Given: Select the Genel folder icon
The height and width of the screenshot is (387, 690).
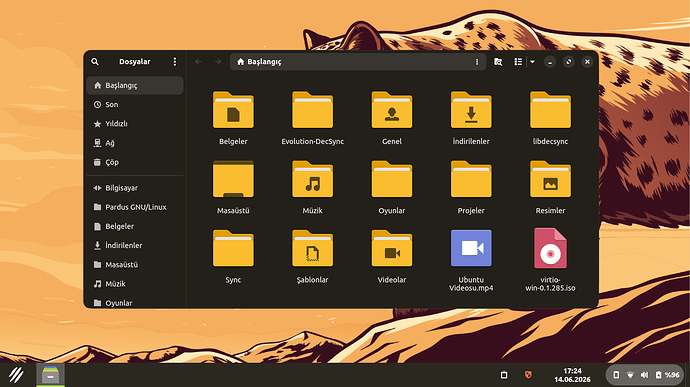Looking at the screenshot, I should click(x=392, y=110).
